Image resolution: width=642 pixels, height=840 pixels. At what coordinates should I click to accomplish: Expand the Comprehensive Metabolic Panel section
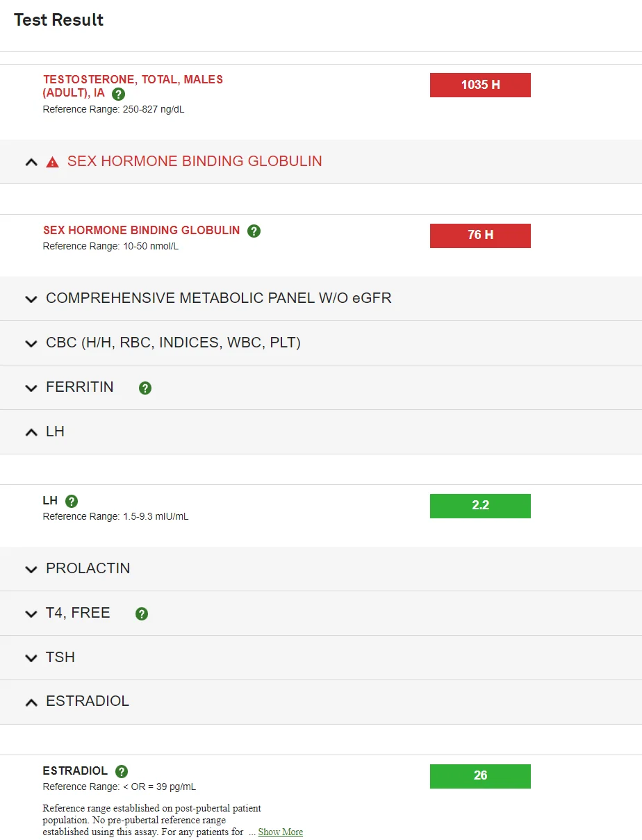(x=31, y=299)
